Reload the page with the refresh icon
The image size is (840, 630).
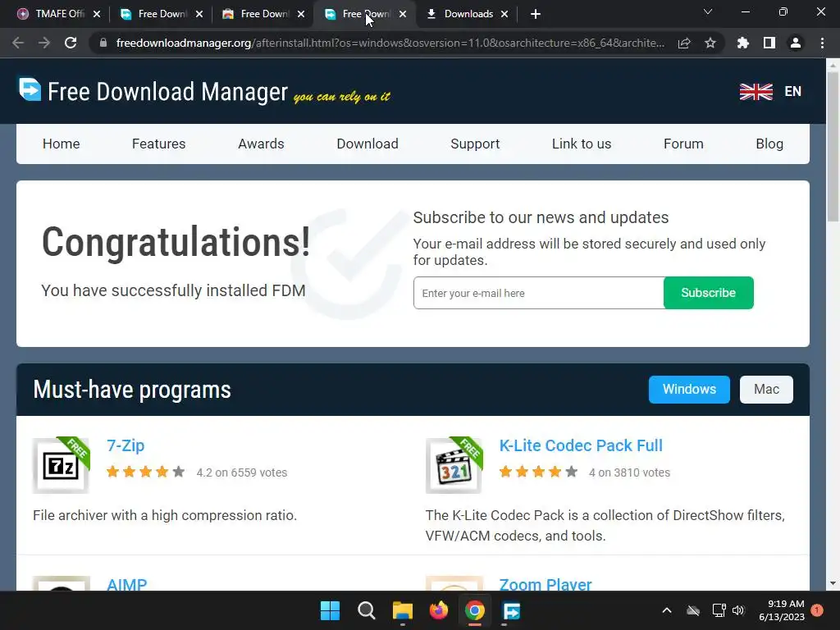[x=71, y=43]
